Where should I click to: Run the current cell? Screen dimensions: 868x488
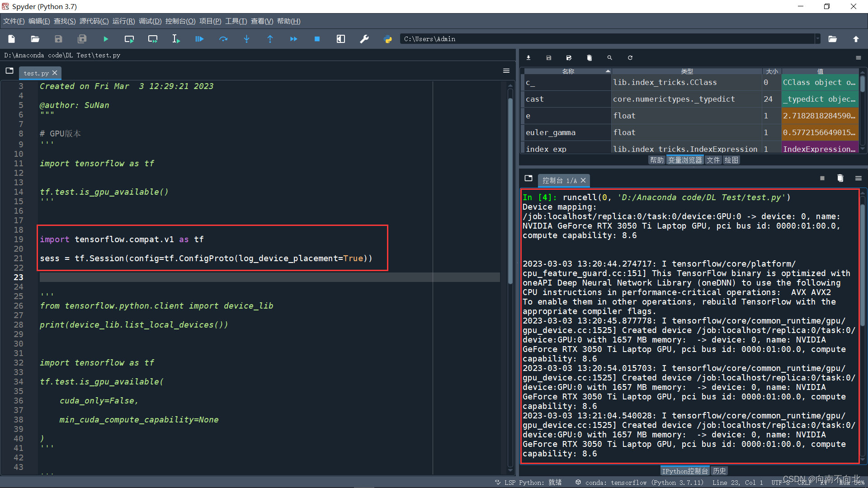tap(129, 39)
